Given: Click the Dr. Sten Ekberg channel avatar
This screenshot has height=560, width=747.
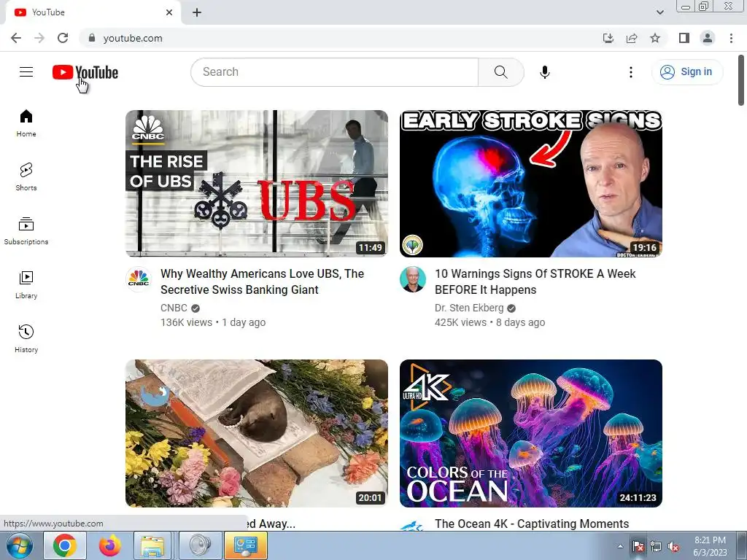Looking at the screenshot, I should (413, 279).
